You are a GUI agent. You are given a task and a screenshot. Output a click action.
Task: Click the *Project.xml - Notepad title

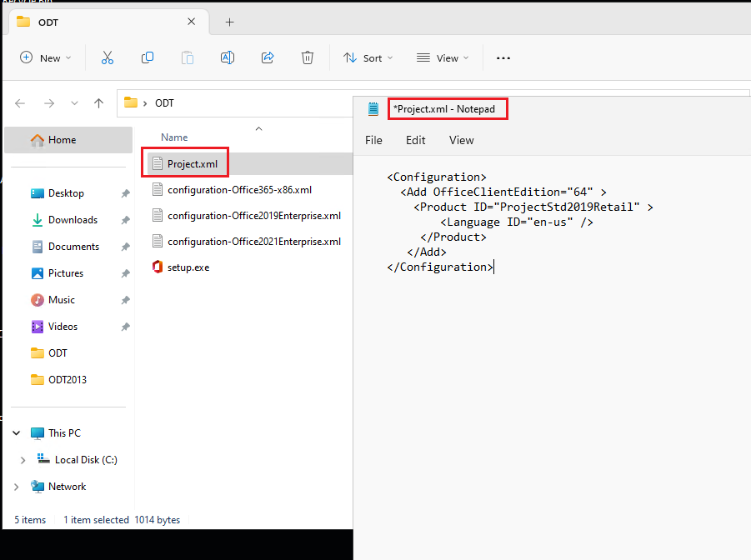coord(444,109)
